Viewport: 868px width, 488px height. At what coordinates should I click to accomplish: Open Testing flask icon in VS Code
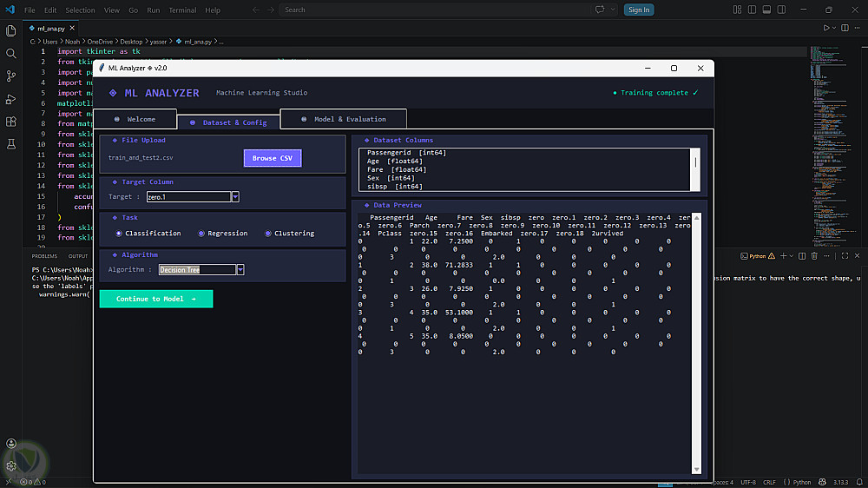10,144
